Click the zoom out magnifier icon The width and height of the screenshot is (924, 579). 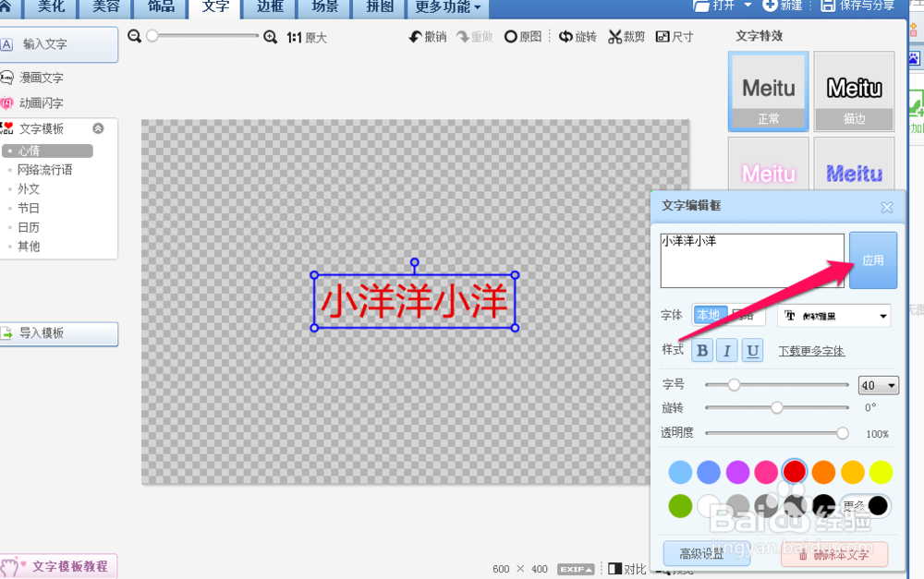tap(133, 37)
